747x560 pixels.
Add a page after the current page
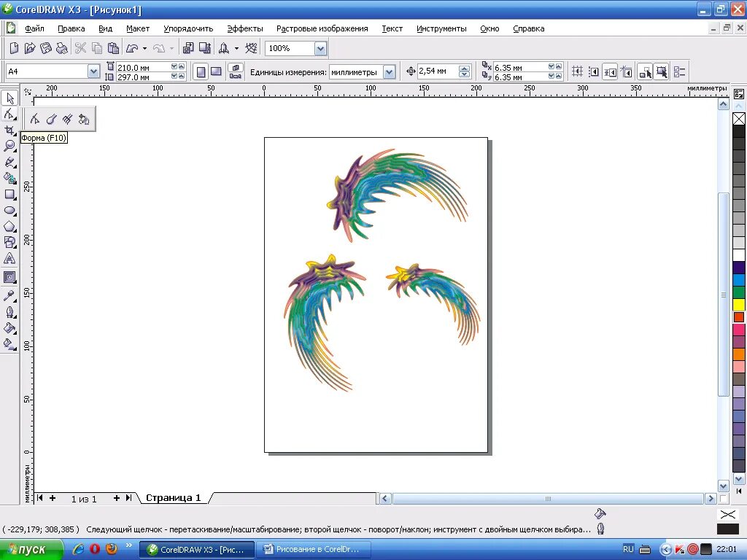[x=116, y=498]
